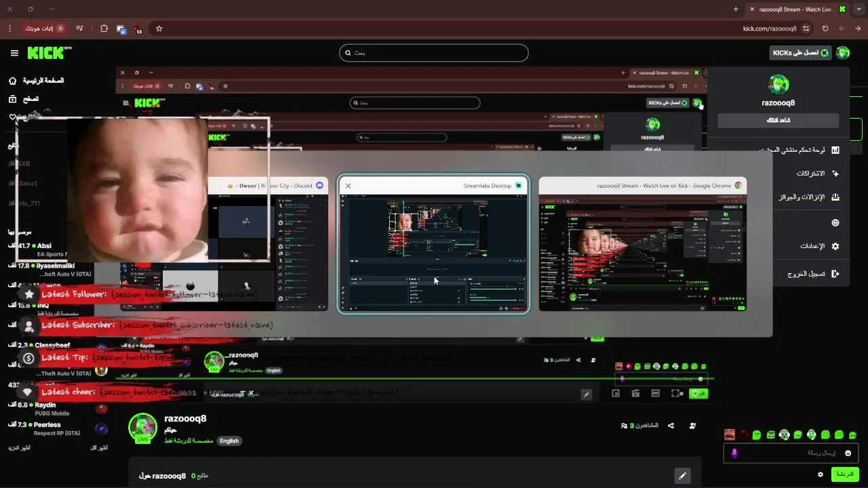Open the Chrome extensions puzzle icon

104,28
